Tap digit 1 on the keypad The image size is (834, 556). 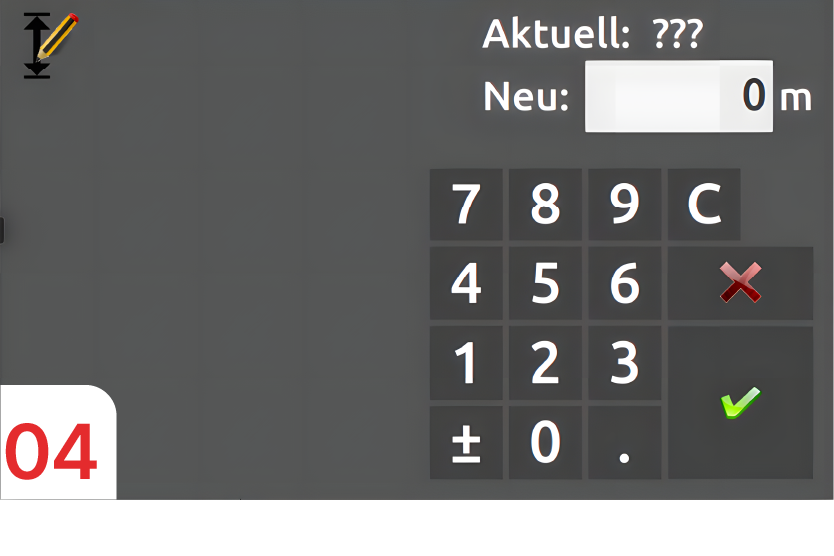click(x=466, y=363)
